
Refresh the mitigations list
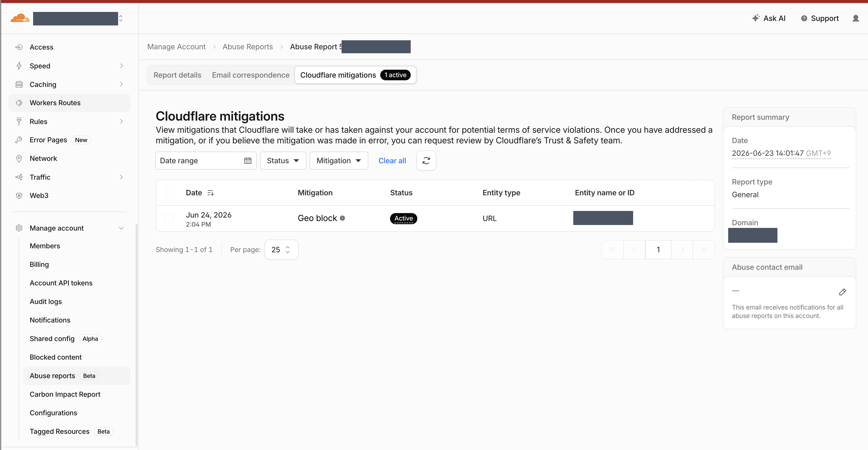[426, 161]
